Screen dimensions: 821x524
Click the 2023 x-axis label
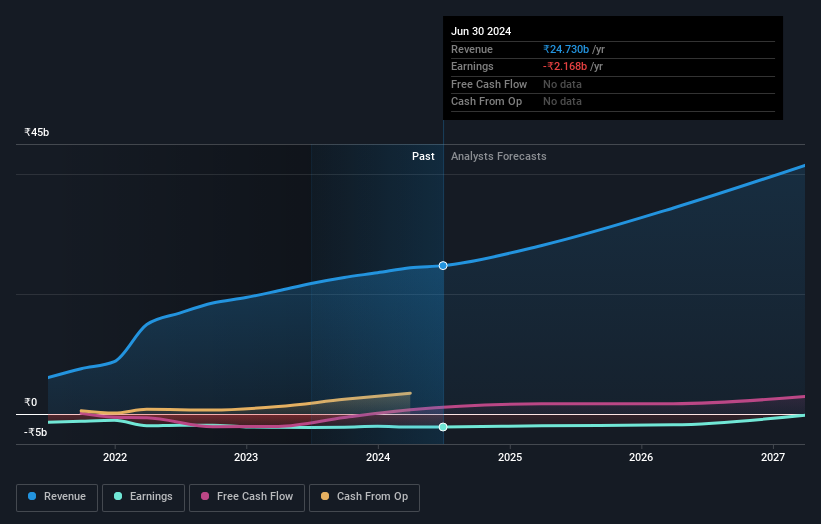(x=246, y=458)
